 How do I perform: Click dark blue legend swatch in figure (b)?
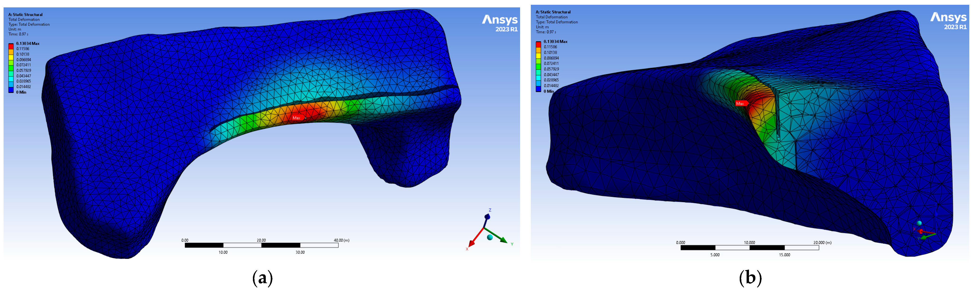538,89
